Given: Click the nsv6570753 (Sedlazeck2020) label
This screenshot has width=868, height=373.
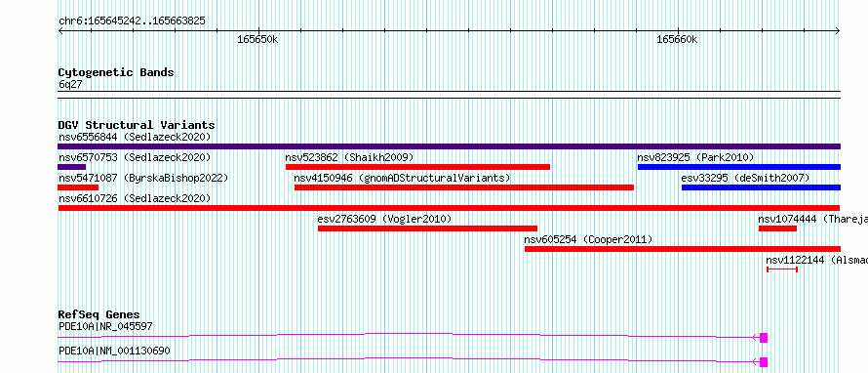Looking at the screenshot, I should pos(135,157).
